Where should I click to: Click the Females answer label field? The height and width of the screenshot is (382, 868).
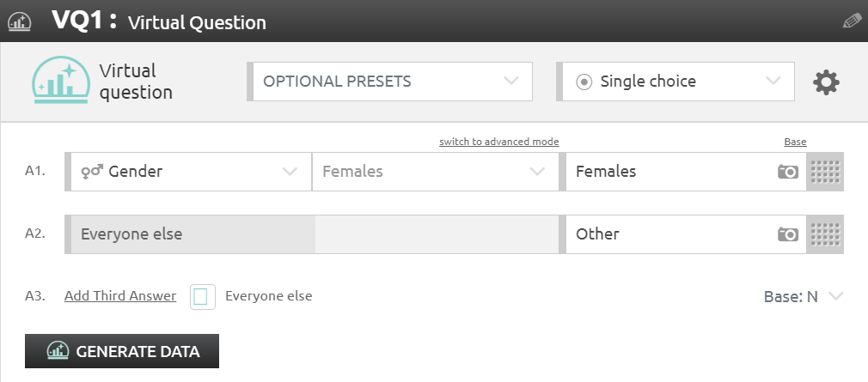pos(670,172)
